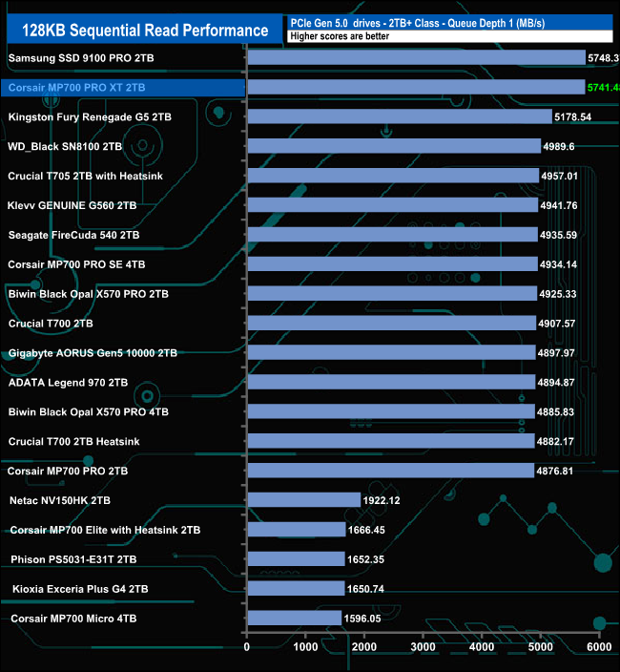Select the Gigabyte AORUS Gen5 10000 2TB label
Screen dimensions: 620x672
[93, 353]
